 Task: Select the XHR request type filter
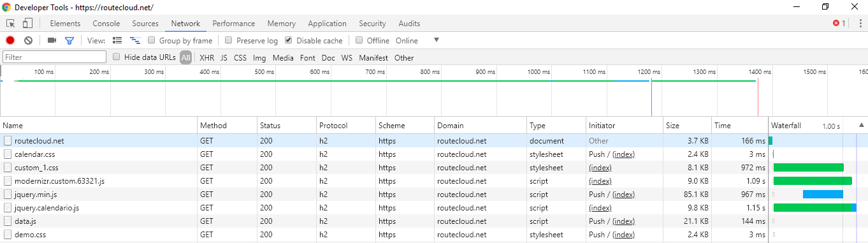pyautogui.click(x=206, y=57)
